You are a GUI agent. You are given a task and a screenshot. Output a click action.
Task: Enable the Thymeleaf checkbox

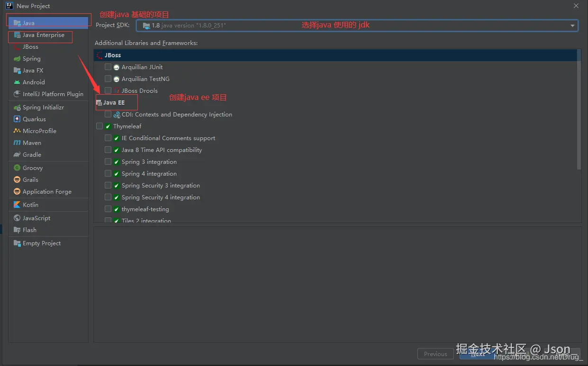click(100, 126)
